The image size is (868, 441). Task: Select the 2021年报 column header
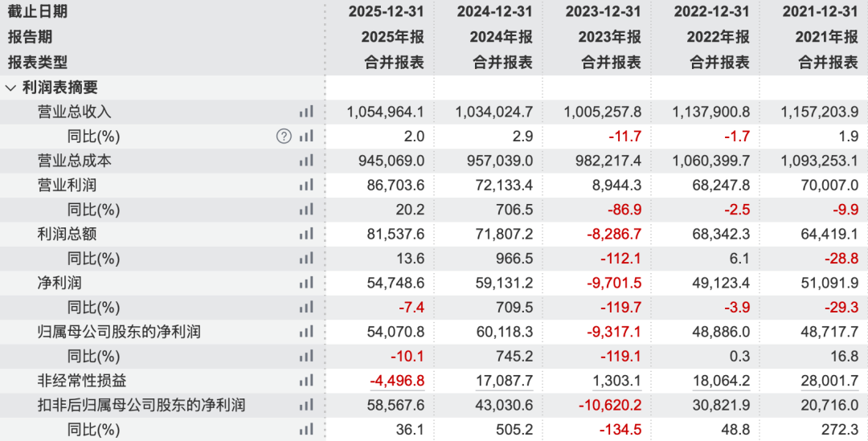tap(826, 37)
